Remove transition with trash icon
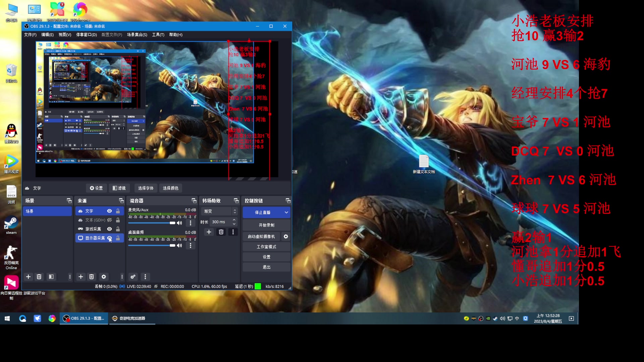Image resolution: width=644 pixels, height=362 pixels. [221, 232]
